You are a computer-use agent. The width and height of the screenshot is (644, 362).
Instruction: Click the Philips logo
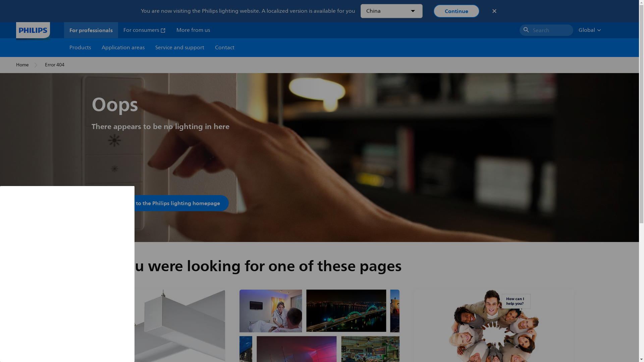click(x=33, y=31)
